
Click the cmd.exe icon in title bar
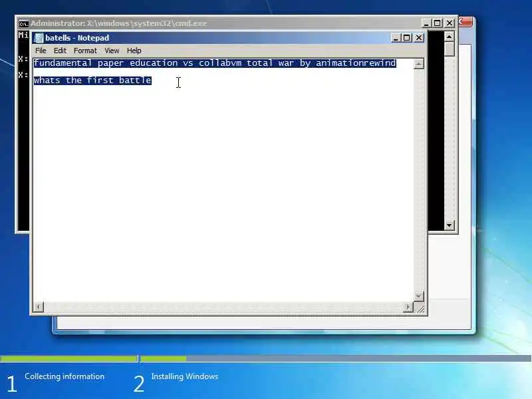click(x=23, y=24)
